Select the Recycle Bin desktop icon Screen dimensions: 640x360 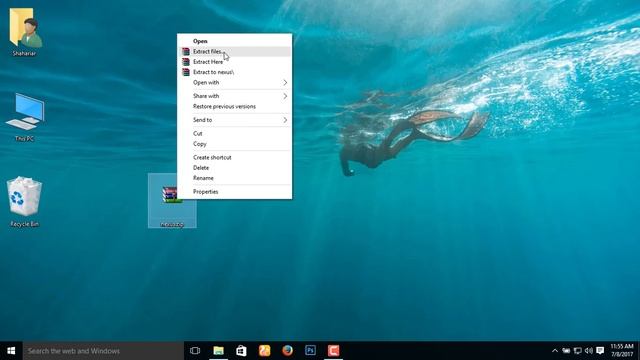24,202
